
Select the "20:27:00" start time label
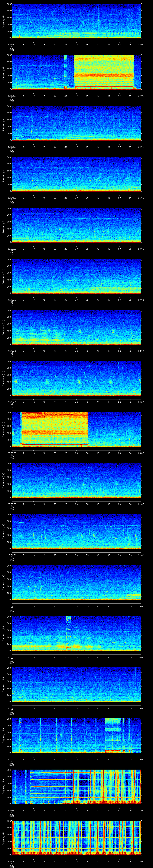12,351
